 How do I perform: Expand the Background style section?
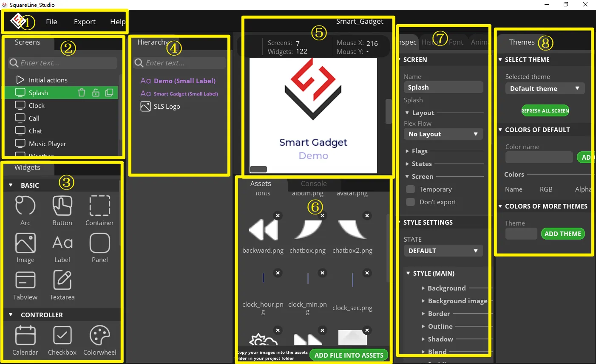(x=446, y=288)
